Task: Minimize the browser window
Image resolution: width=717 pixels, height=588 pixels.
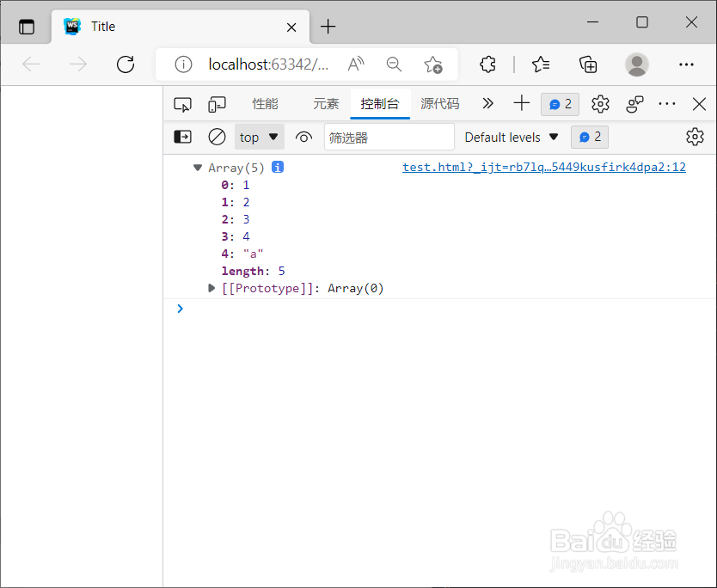Action: coord(592,22)
